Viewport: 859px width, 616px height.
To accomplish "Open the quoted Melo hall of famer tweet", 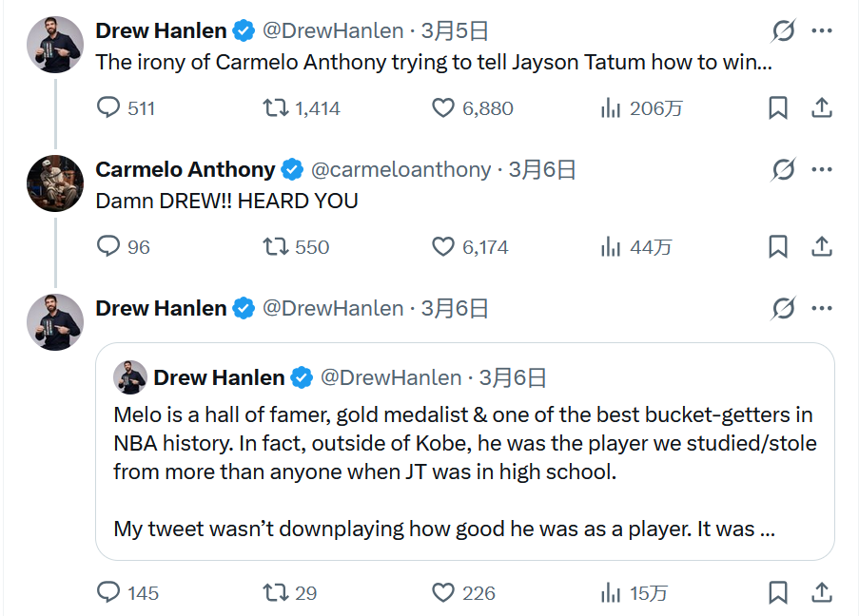I will point(464,456).
